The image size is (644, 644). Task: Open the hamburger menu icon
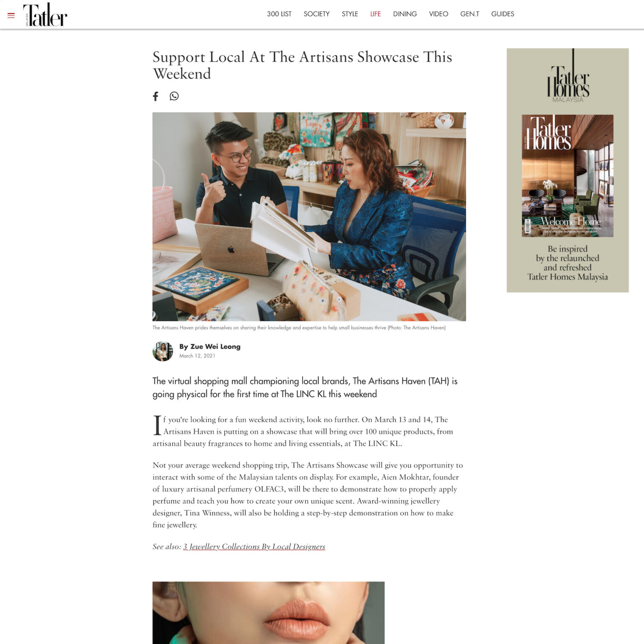(x=11, y=16)
